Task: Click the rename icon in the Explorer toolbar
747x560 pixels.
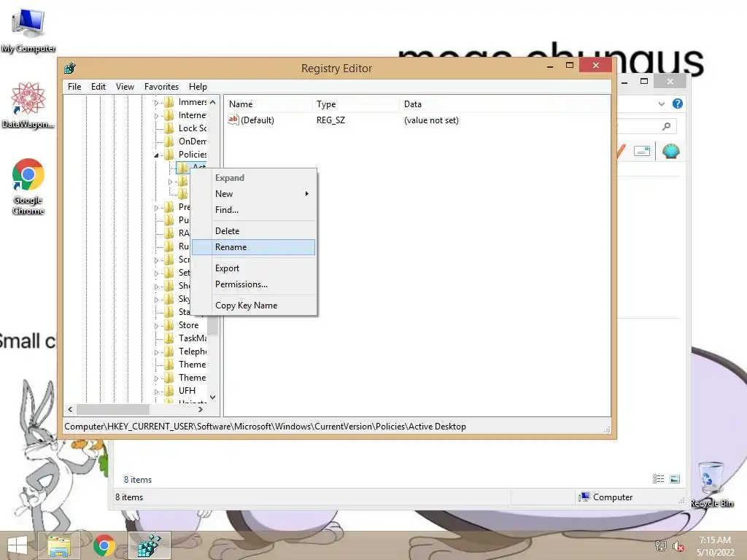Action: [642, 152]
